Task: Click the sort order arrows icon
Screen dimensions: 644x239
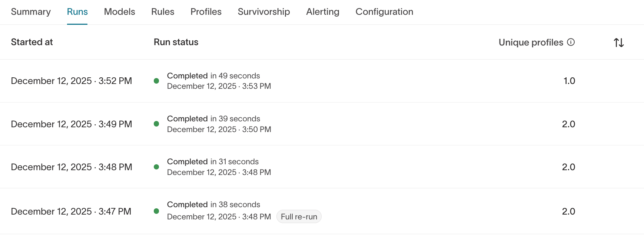Action: 619,43
